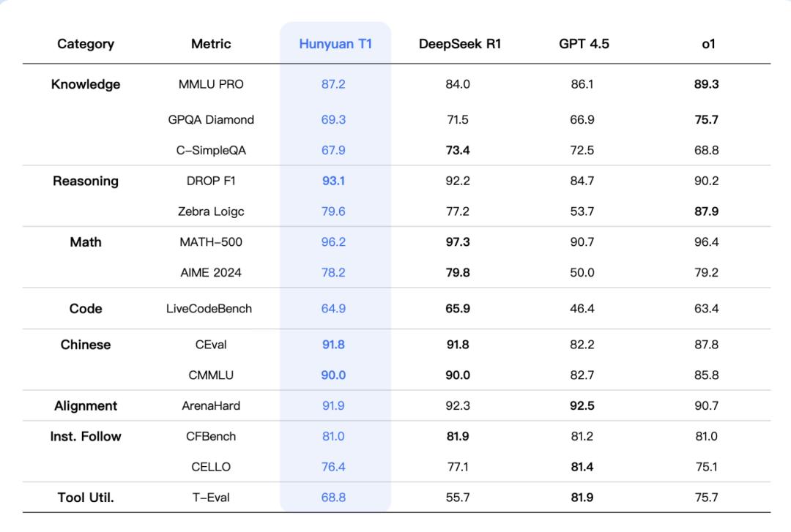Select GPT 4.5's ArenaHard score 92.5
Image resolution: width=791 pixels, height=532 pixels.
tap(582, 405)
